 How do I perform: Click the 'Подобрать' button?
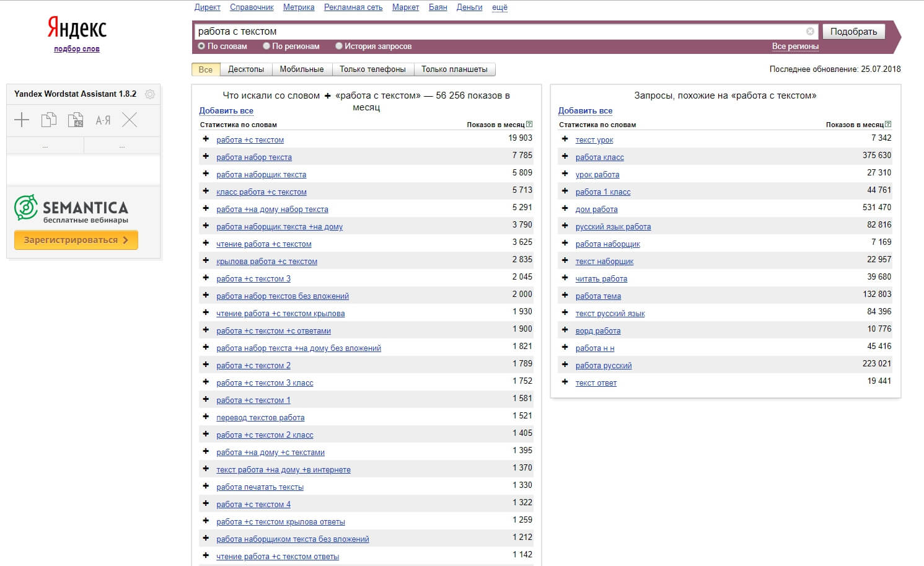[x=853, y=32]
